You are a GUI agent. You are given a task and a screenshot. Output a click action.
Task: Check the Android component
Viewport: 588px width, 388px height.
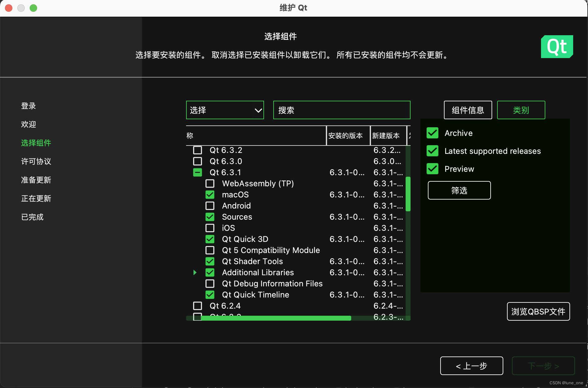coord(210,206)
